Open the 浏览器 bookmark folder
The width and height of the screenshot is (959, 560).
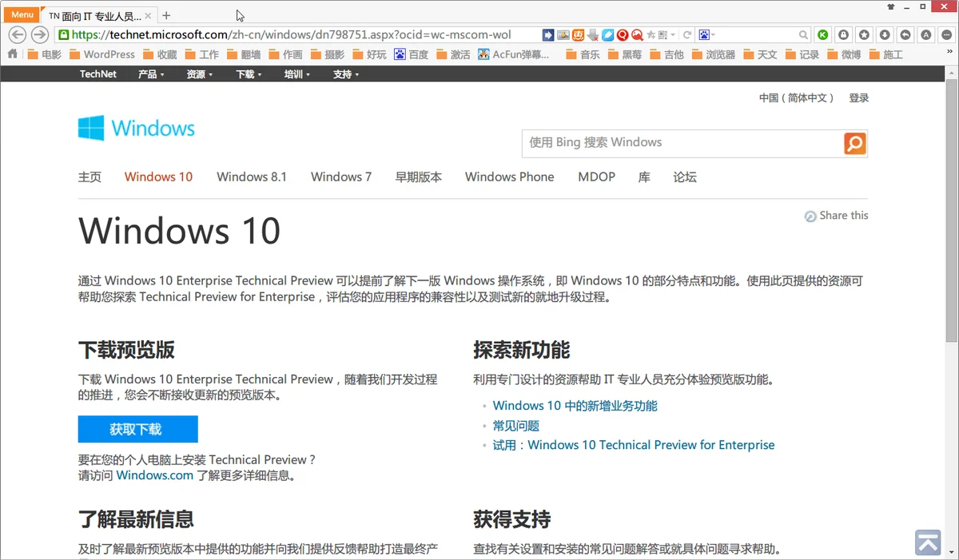pyautogui.click(x=712, y=54)
